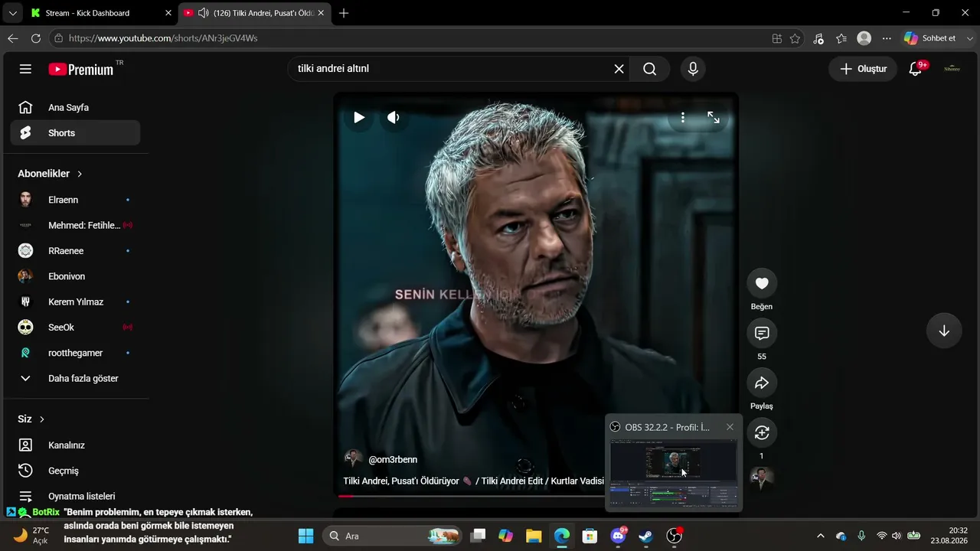Open the OBS 32.2.2 window preview
This screenshot has width=980, height=551.
[674, 473]
